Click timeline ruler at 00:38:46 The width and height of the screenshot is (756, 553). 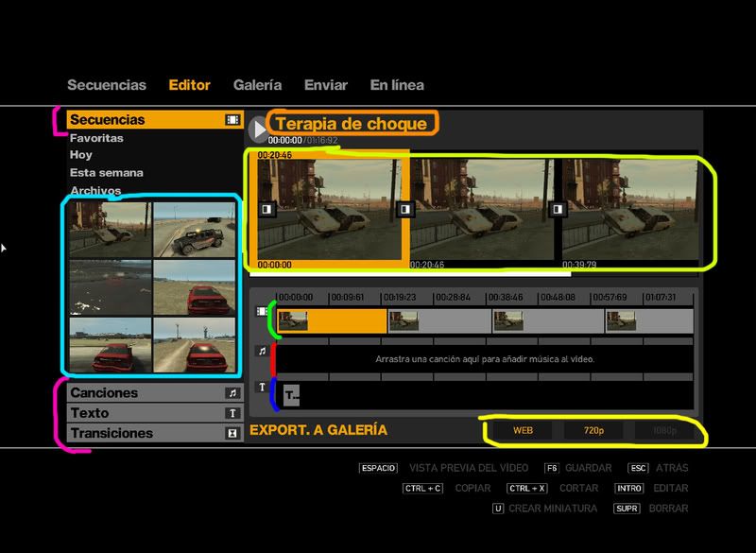click(506, 298)
